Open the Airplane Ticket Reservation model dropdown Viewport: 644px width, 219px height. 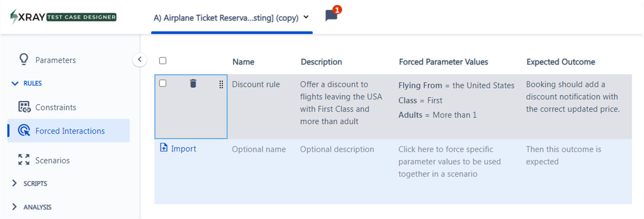306,17
